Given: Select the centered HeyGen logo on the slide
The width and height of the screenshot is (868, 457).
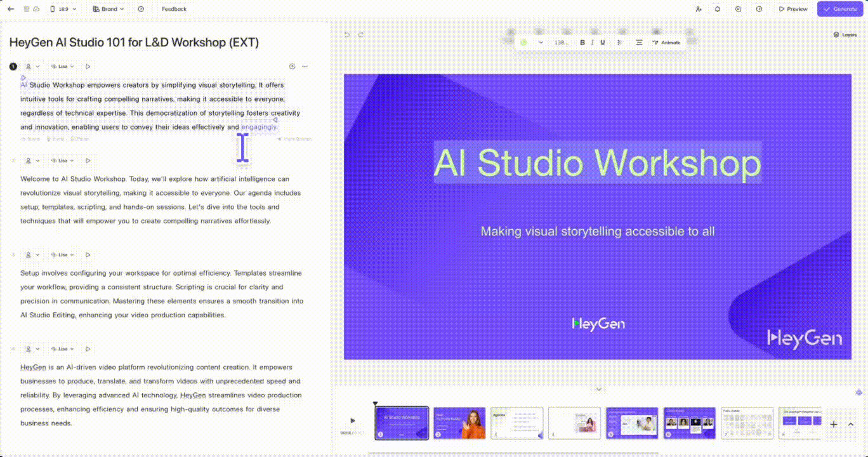Looking at the screenshot, I should (x=598, y=324).
